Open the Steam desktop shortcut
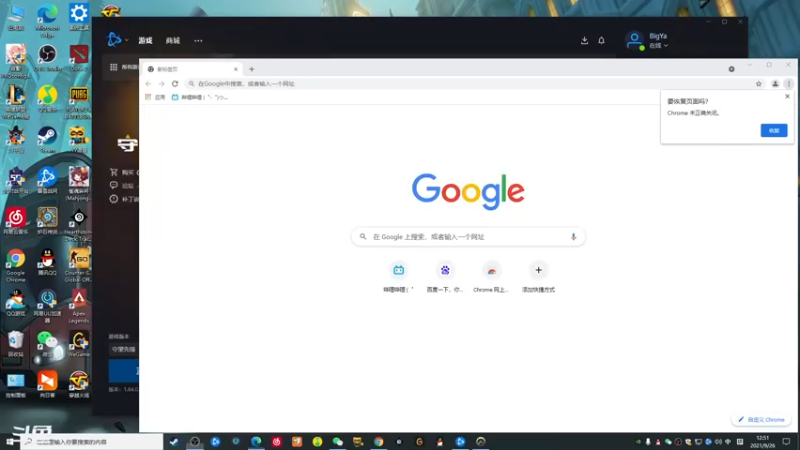This screenshot has height=450, width=800. click(x=47, y=139)
